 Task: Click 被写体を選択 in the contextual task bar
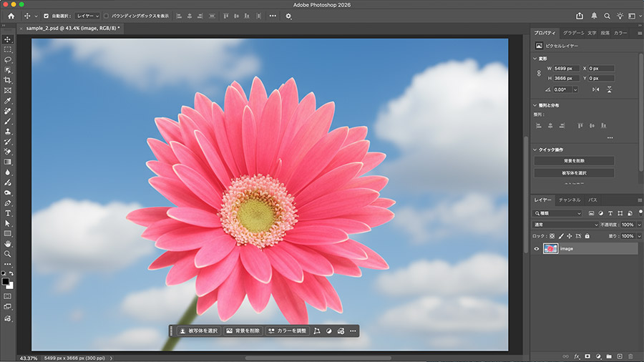click(198, 331)
